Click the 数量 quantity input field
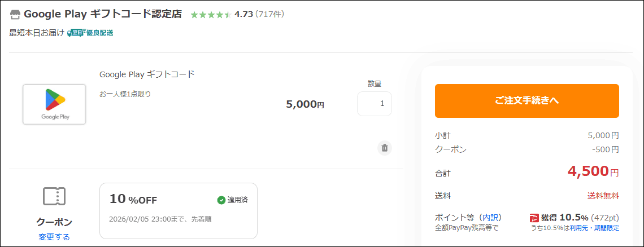Image resolution: width=644 pixels, height=247 pixels. 375,104
